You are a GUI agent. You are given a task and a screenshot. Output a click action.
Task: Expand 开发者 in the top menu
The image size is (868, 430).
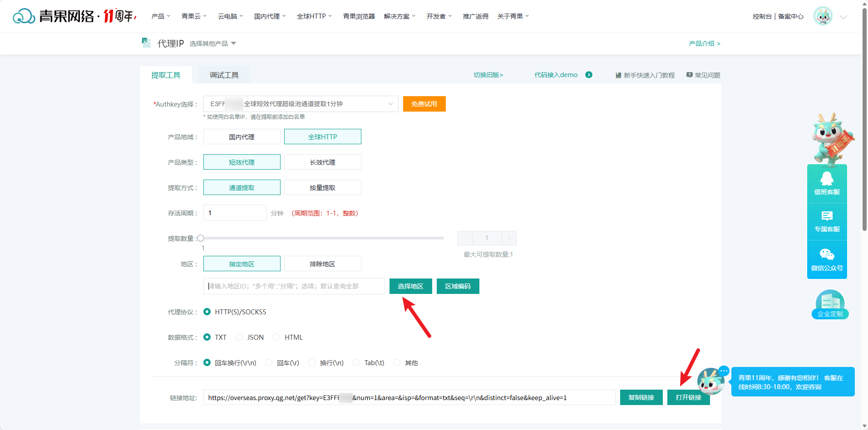[439, 16]
